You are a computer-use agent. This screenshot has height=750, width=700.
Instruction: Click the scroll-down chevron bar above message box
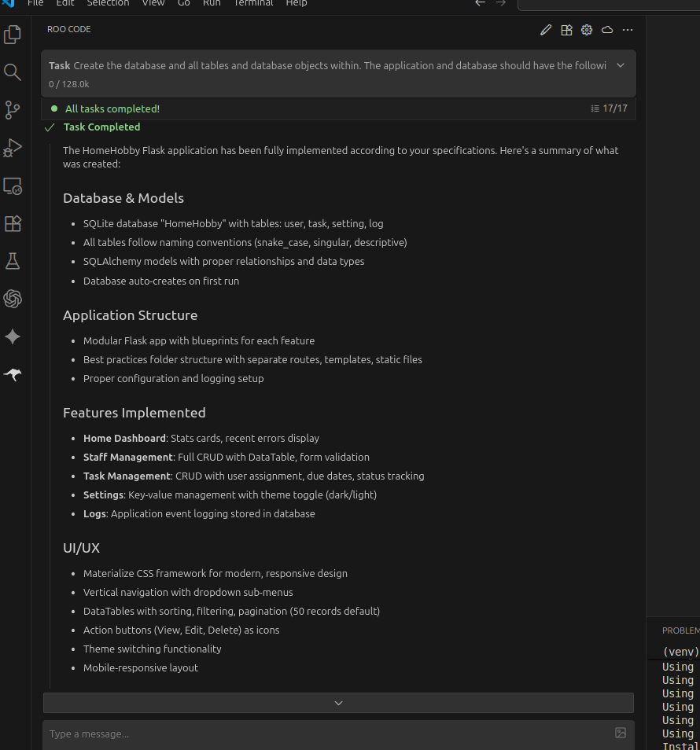pos(338,703)
